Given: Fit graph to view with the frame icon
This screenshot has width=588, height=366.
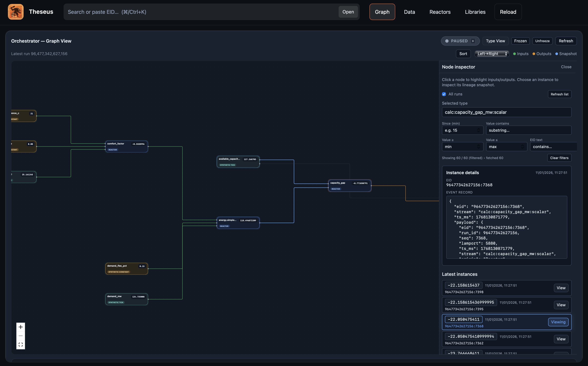Looking at the screenshot, I should click(x=21, y=345).
